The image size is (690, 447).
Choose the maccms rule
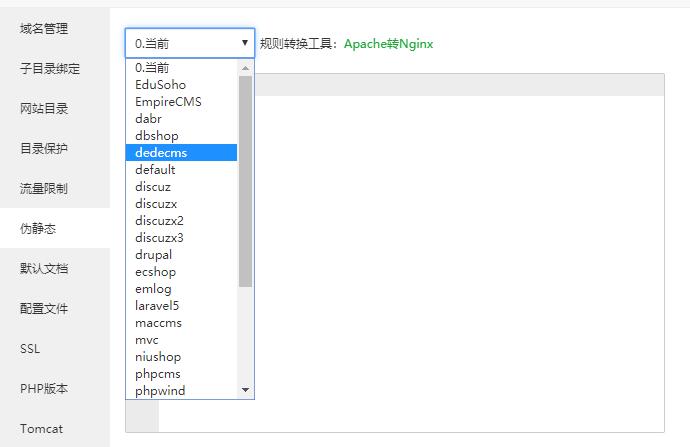tap(181, 322)
